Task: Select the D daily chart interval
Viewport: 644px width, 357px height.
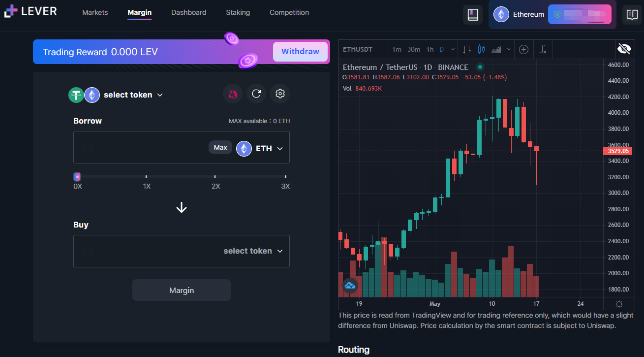Action: pyautogui.click(x=441, y=49)
